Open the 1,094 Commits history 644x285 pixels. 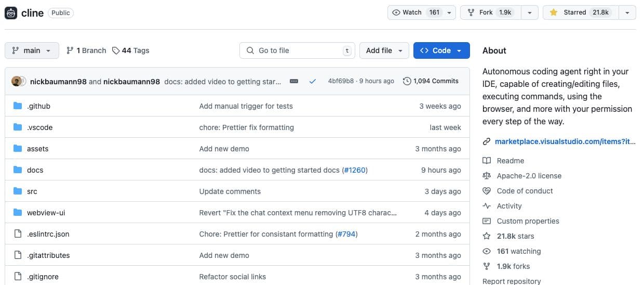pyautogui.click(x=431, y=81)
